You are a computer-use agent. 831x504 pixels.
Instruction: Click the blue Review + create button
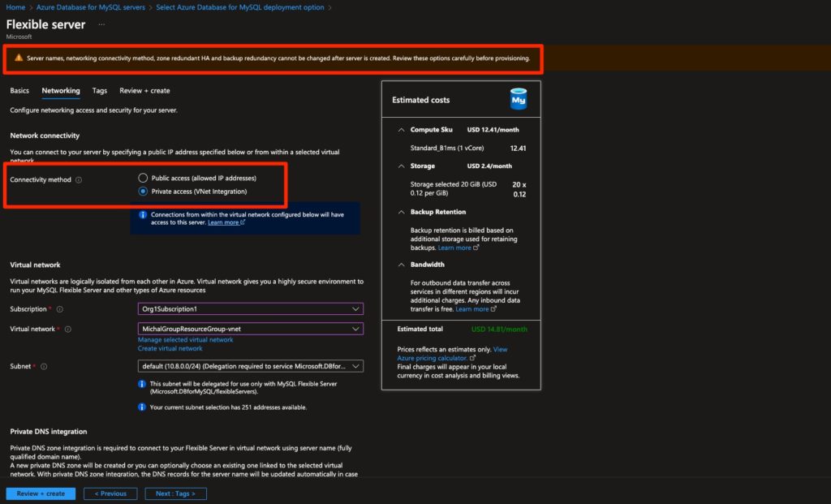pos(41,493)
